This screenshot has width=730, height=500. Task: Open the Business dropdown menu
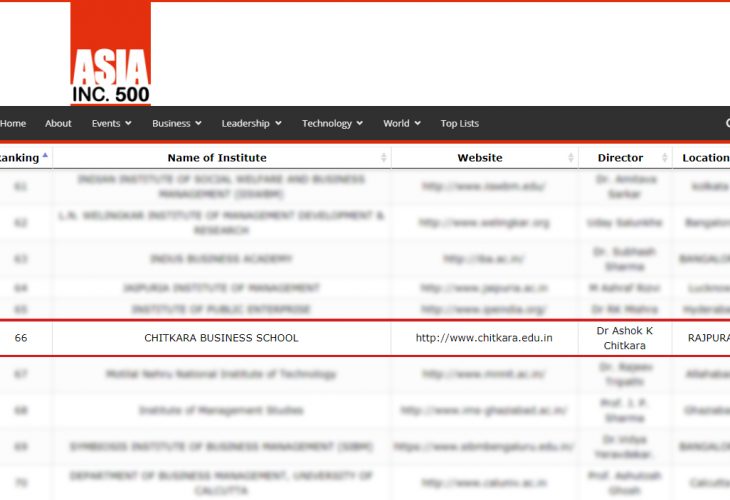(177, 124)
